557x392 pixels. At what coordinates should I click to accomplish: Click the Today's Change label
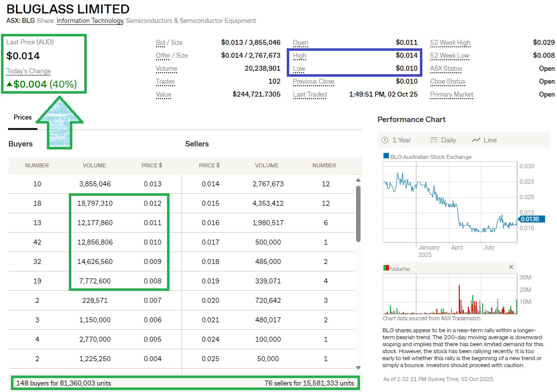[28, 71]
